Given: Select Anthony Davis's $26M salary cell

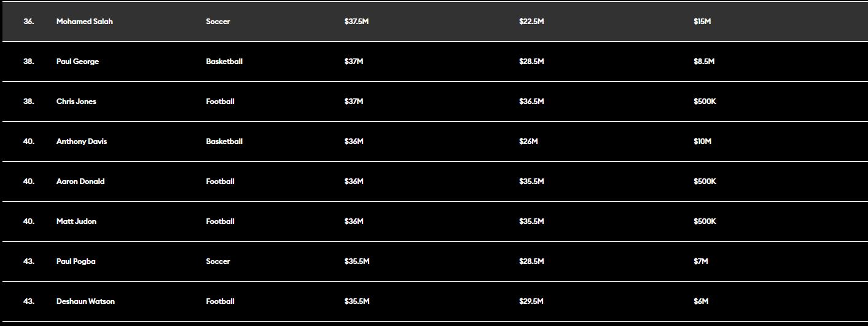Looking at the screenshot, I should (x=528, y=141).
